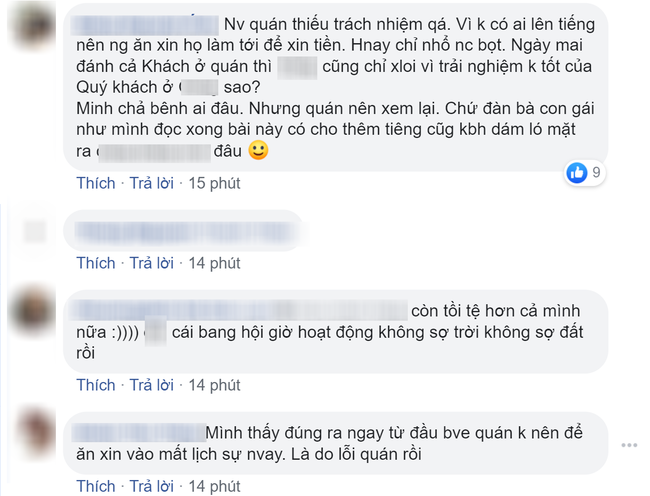Image resolution: width=650 pixels, height=496 pixels.
Task: Reply to the fully blurred short comment
Action: point(152,263)
